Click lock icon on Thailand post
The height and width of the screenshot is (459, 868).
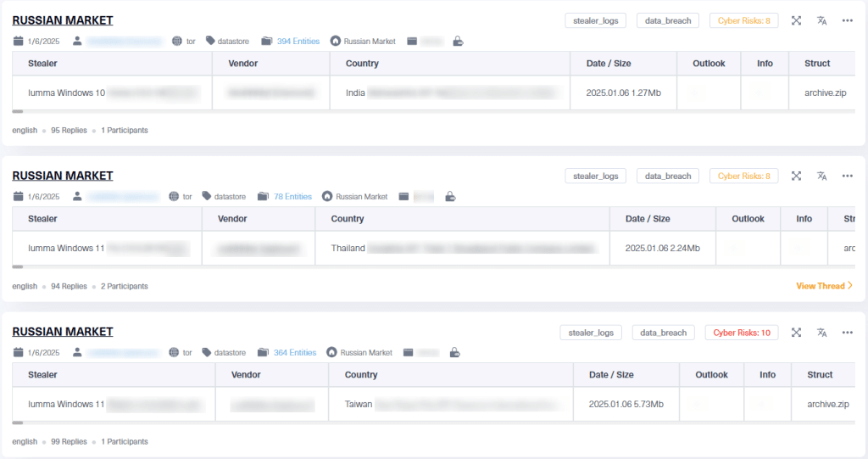pos(450,196)
